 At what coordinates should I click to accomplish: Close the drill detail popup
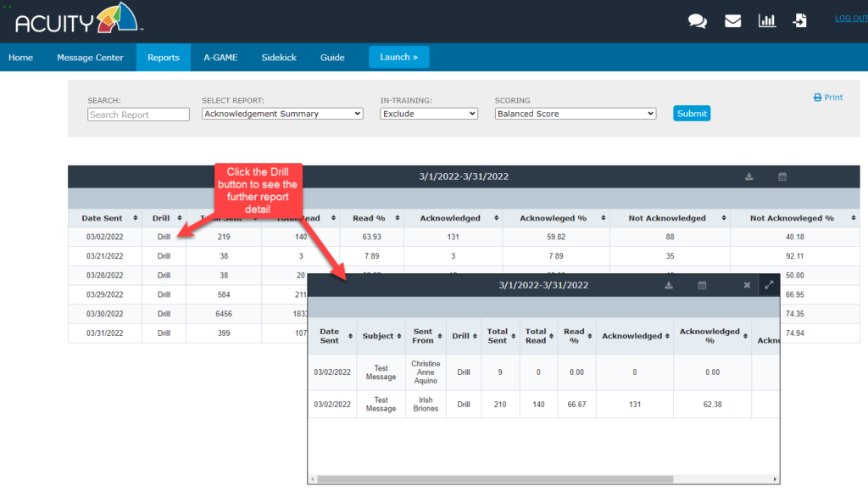747,286
